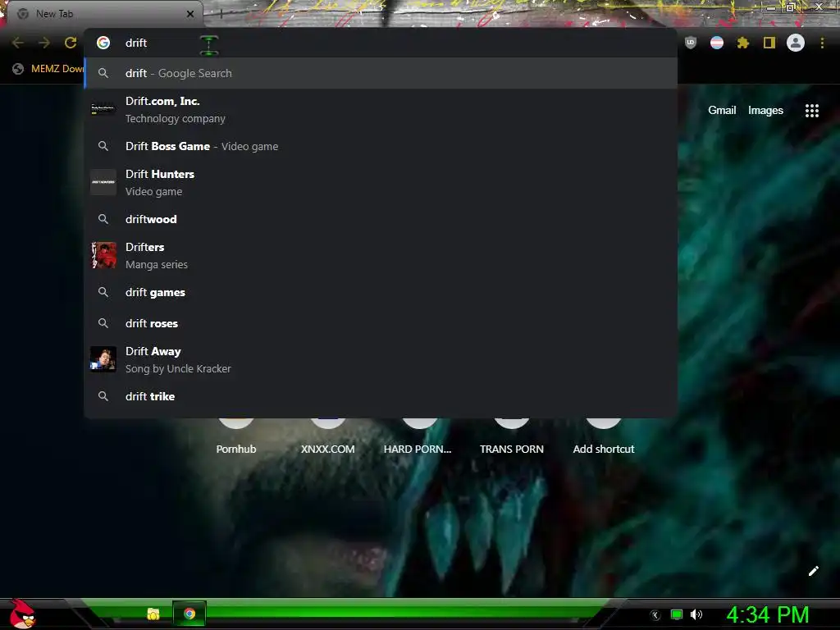The width and height of the screenshot is (840, 630).
Task: Reload the page with the refresh icon
Action: [x=71, y=43]
